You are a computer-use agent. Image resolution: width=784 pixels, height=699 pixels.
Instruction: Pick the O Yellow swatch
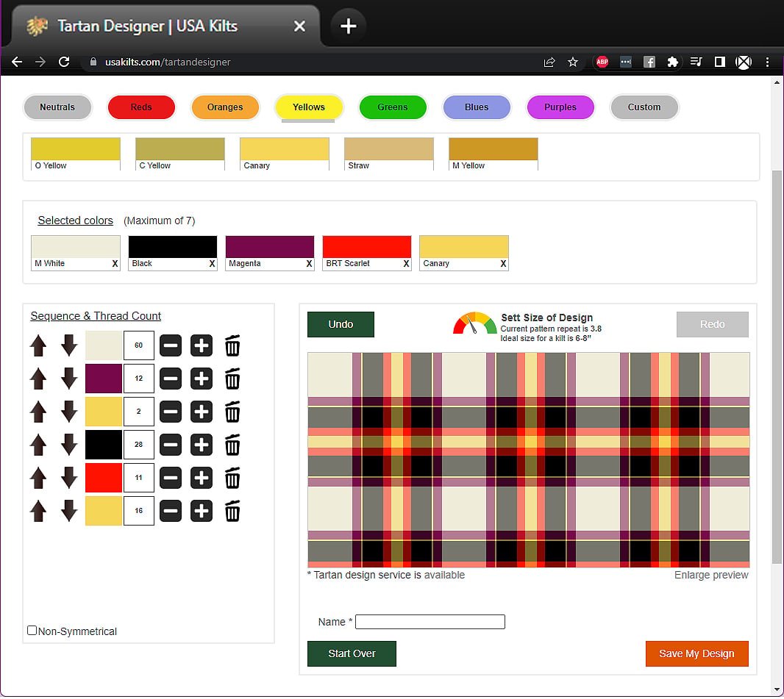tap(76, 154)
